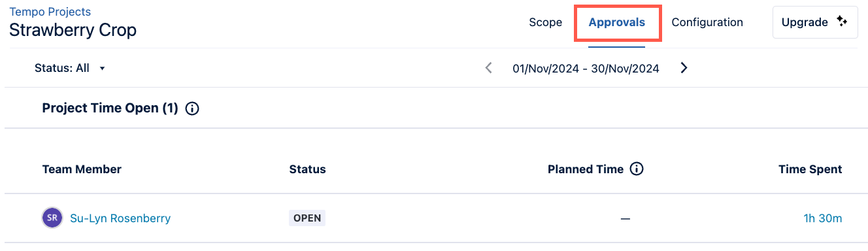Open the Configuration tab
868x251 pixels.
pos(707,22)
